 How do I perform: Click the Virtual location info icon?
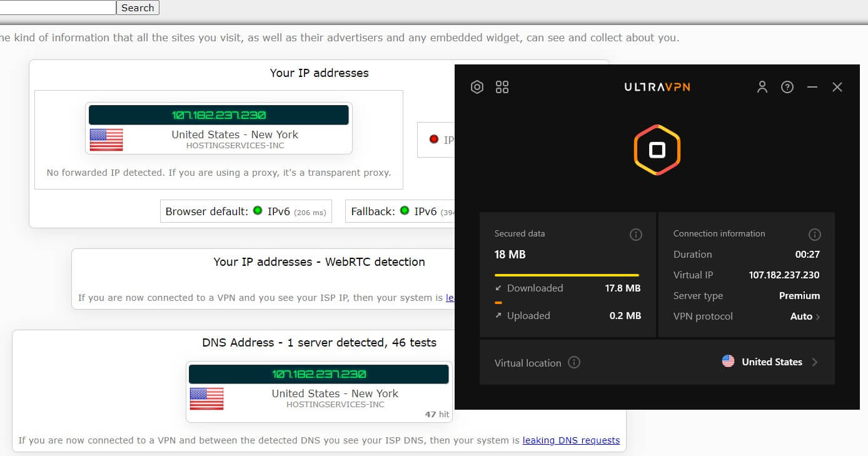[574, 362]
